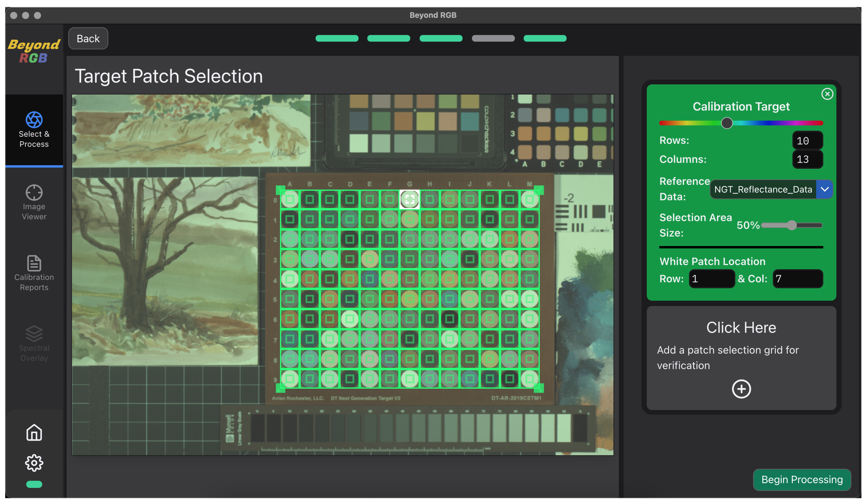
Task: Click the Begin Processing button
Action: pos(802,480)
